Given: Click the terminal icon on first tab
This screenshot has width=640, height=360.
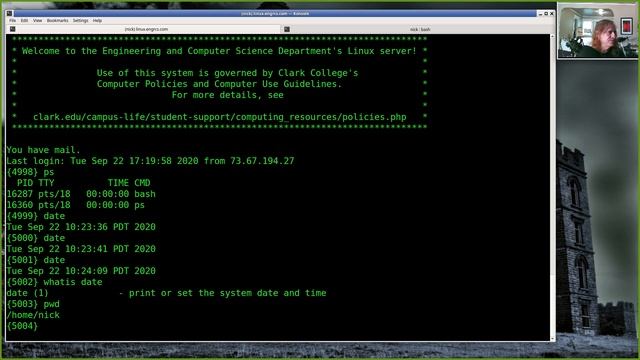Looking at the screenshot, I should [13, 29].
